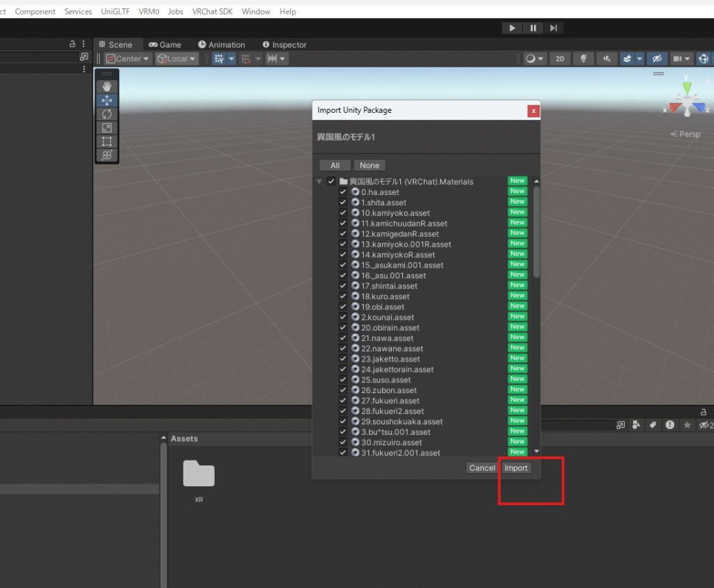Click Project search by type icon
Screen dimensions: 714x588
tap(637, 425)
